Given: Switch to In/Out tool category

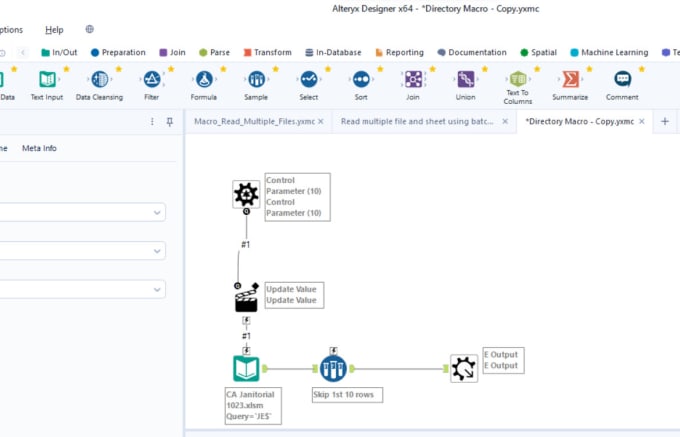Looking at the screenshot, I should click(59, 52).
